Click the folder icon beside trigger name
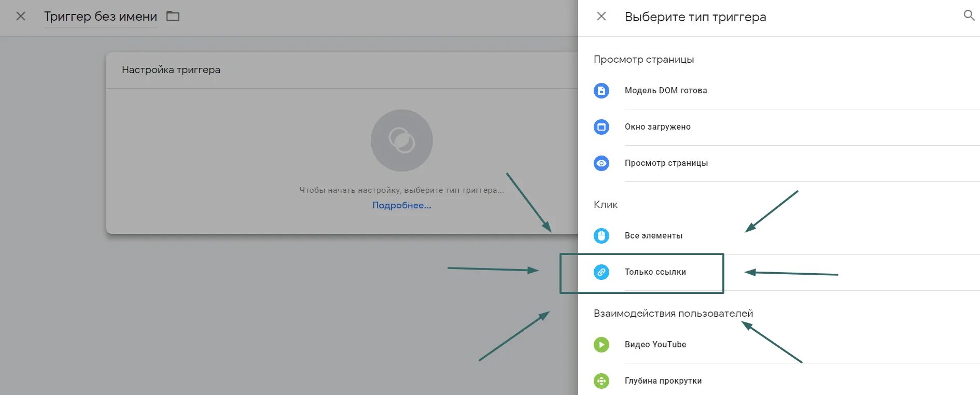The width and height of the screenshot is (980, 395). 173,17
